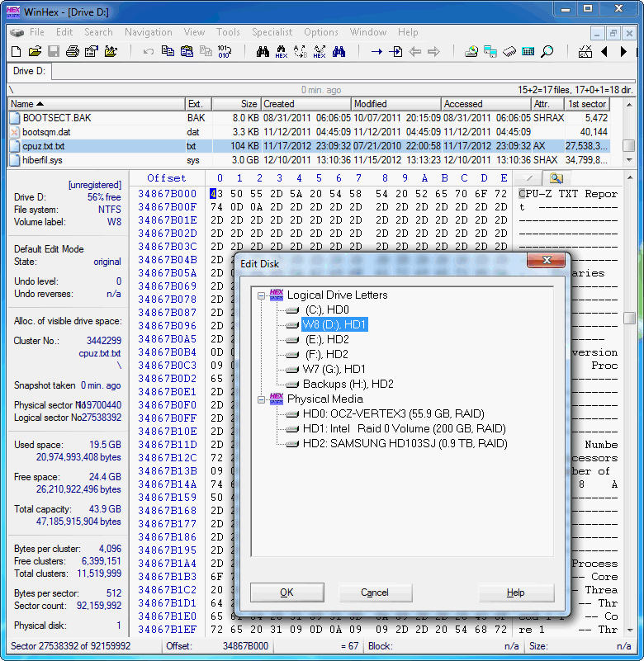
Task: Open the Specialist menu
Action: pos(272,32)
